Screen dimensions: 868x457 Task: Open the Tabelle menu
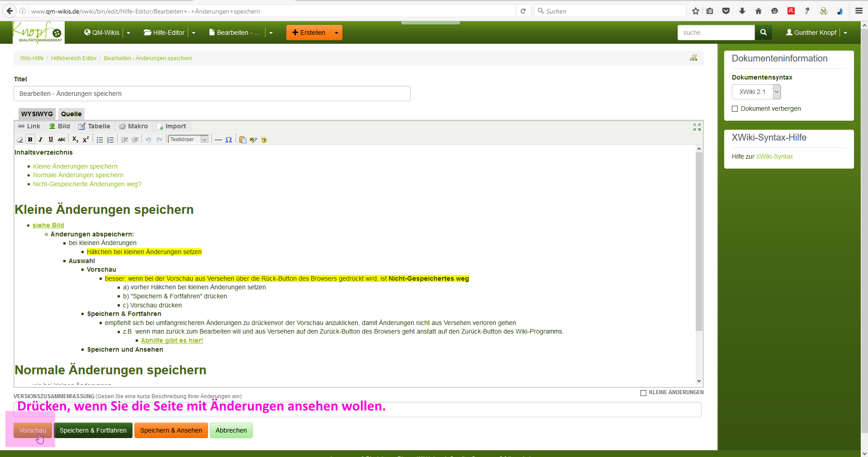pos(94,127)
